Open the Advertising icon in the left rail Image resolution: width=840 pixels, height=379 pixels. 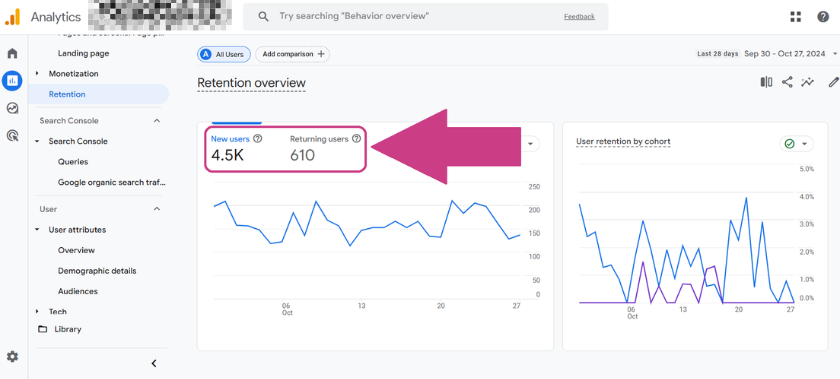pyautogui.click(x=12, y=136)
